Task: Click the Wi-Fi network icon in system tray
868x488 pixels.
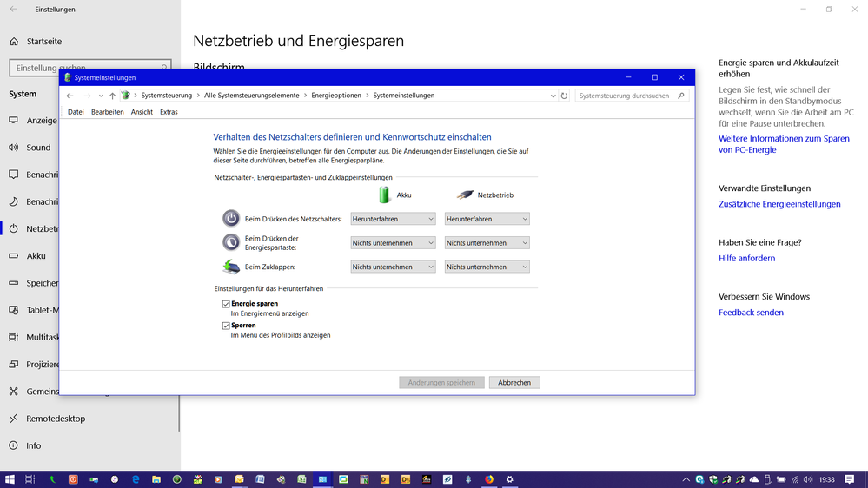Action: 795,479
